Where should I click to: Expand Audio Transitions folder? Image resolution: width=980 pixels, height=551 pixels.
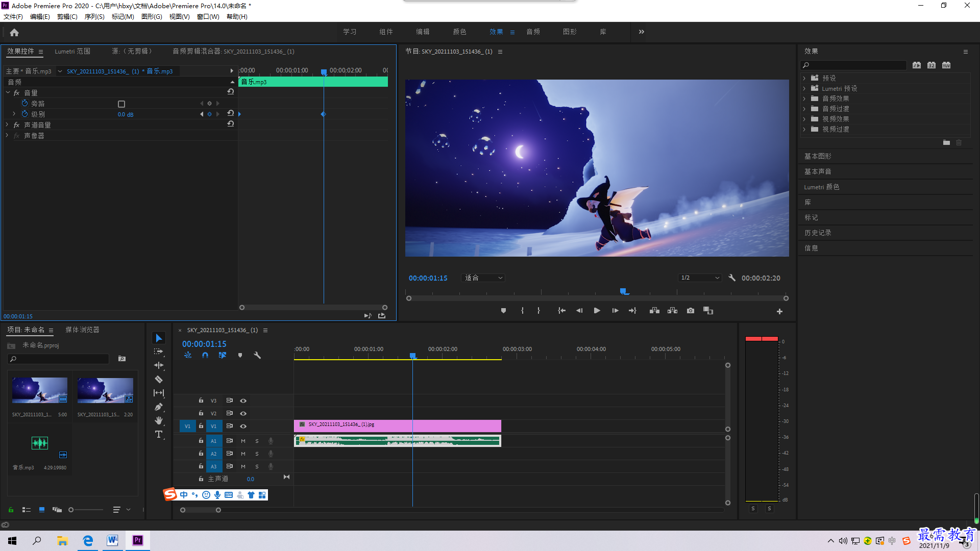coord(804,109)
